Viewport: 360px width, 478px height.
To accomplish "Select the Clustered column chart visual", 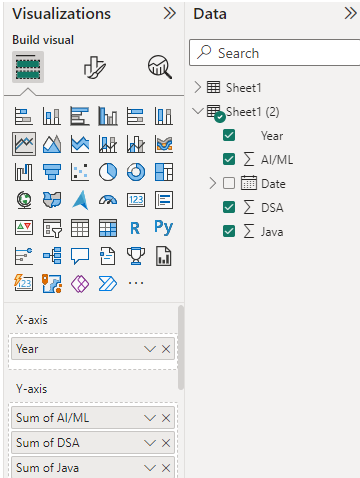I will 108,116.
